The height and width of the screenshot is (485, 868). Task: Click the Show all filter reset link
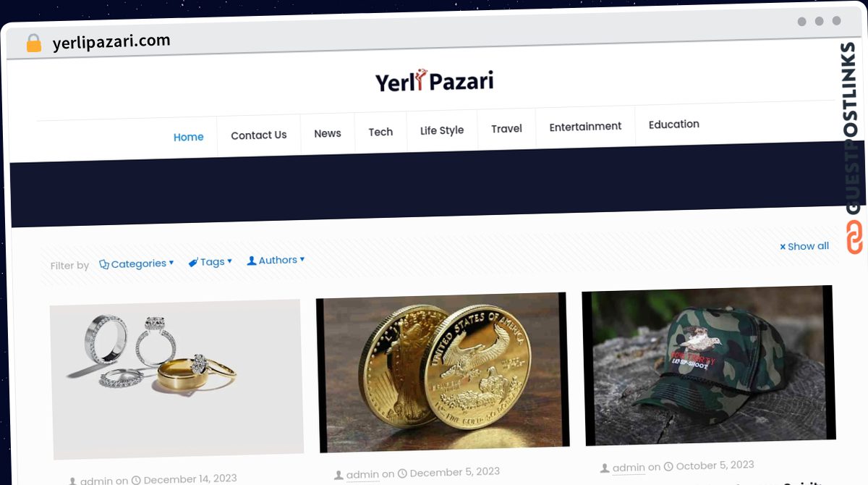pyautogui.click(x=804, y=246)
